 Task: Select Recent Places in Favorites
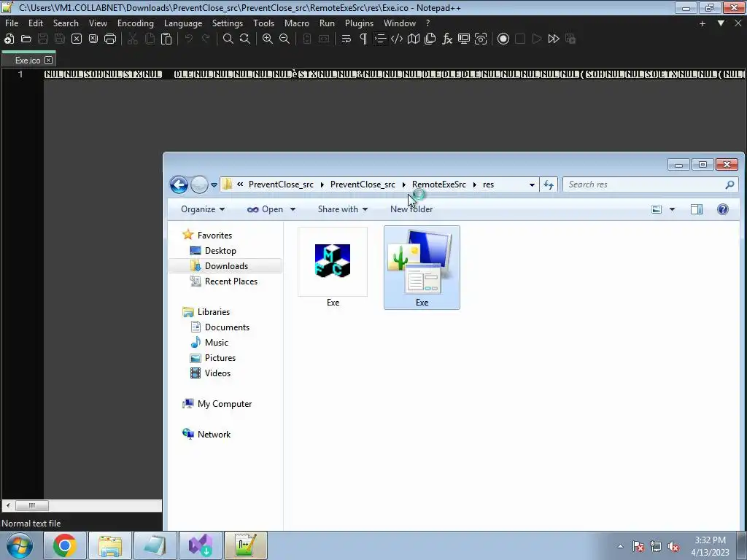(x=231, y=281)
